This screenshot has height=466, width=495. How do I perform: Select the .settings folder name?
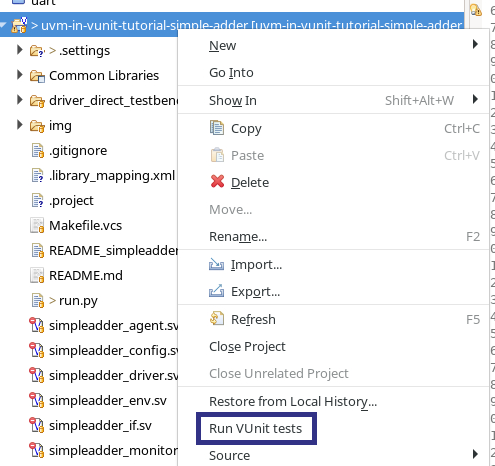point(84,51)
